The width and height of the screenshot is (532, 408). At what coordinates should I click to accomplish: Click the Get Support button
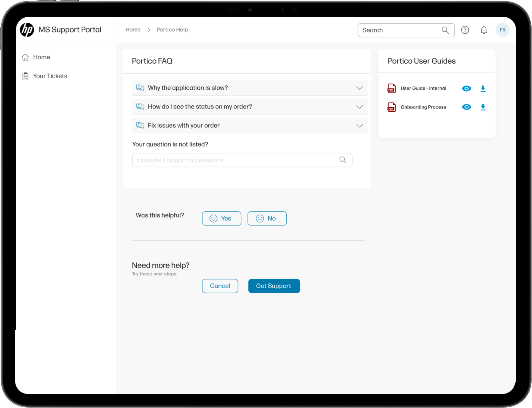tap(274, 286)
